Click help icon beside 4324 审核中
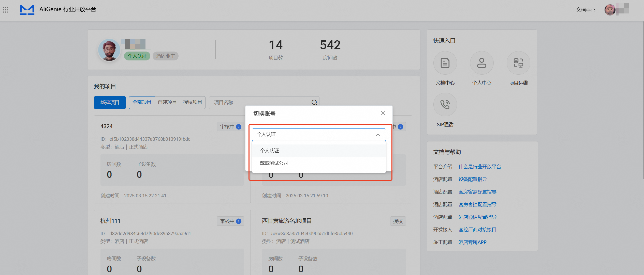Viewport: 644px width, 275px height. (x=239, y=127)
